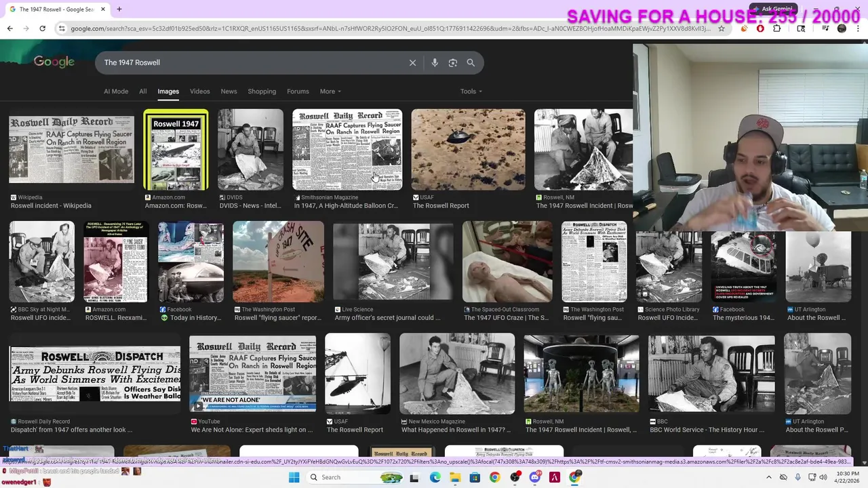Open OBS Studio from taskbar

(515, 477)
